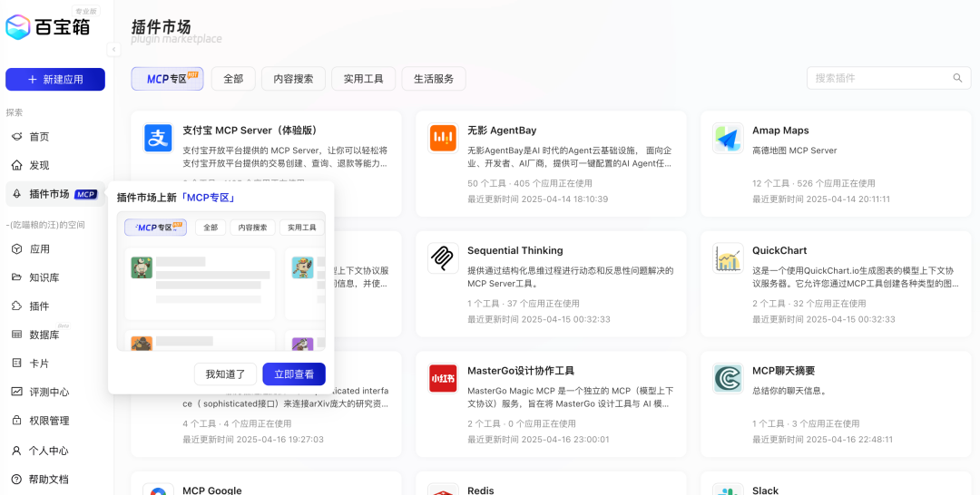
Task: Click the 「MCP专区」 link in popup heading
Action: point(209,198)
